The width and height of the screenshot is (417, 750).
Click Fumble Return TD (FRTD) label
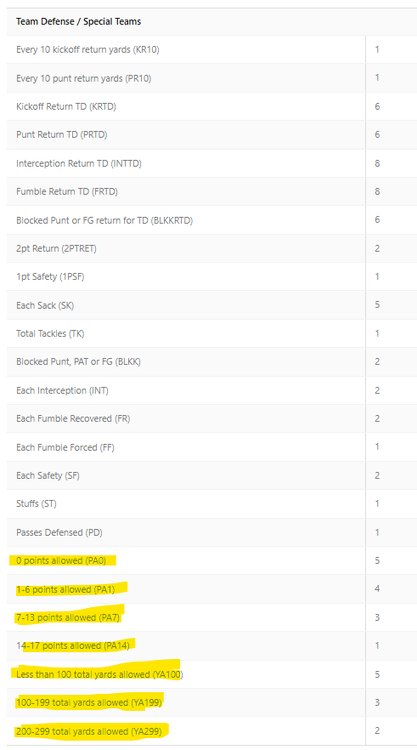coord(67,191)
